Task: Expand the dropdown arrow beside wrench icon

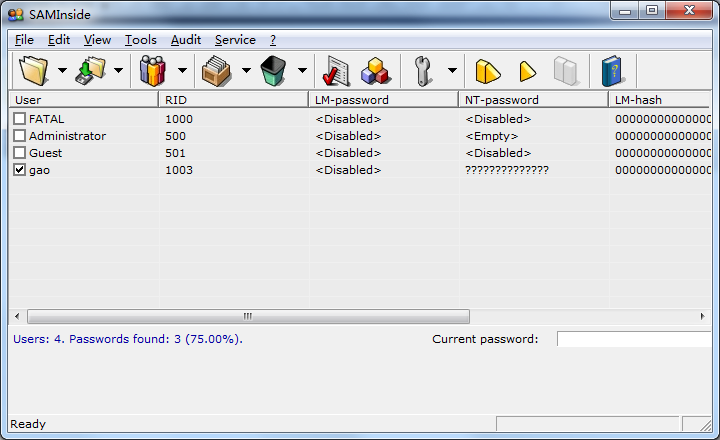Action: pos(452,70)
